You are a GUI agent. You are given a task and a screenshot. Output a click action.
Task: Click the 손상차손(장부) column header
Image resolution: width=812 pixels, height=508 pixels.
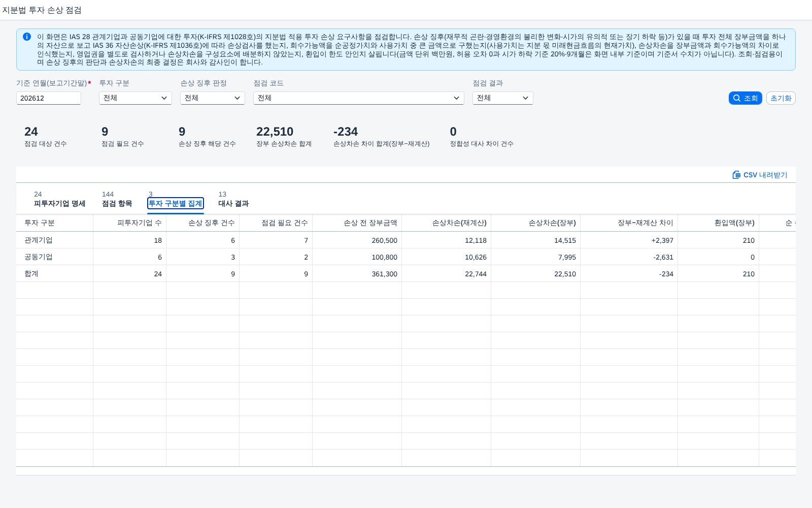tap(536, 223)
